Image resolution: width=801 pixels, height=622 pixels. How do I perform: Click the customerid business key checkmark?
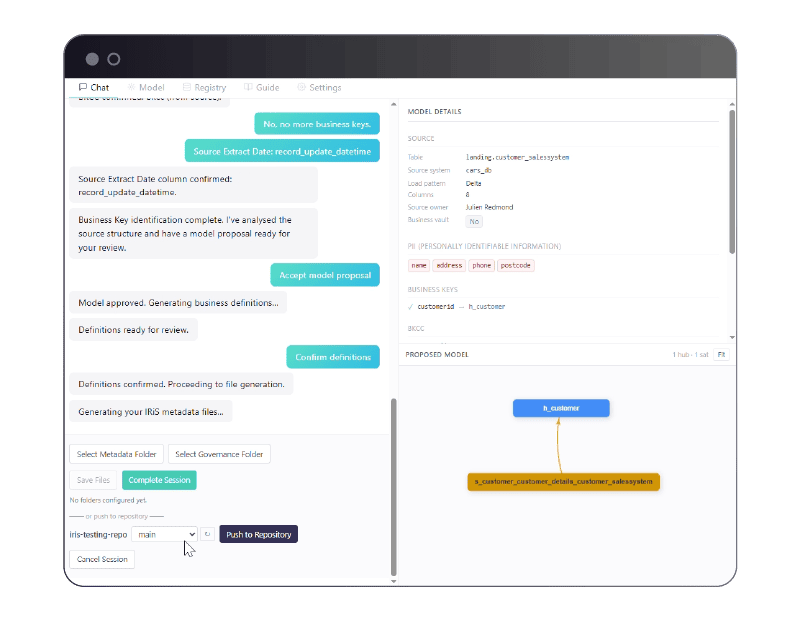410,307
